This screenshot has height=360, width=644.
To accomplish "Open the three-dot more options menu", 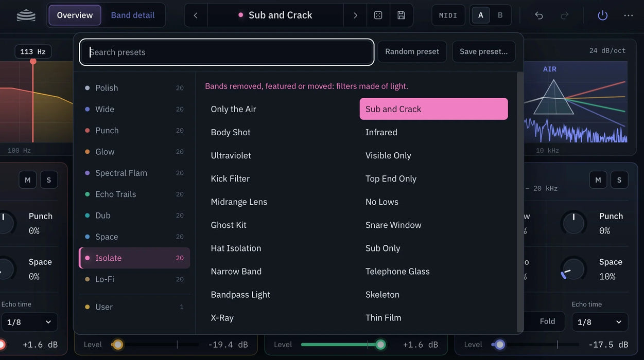I will 629,15.
